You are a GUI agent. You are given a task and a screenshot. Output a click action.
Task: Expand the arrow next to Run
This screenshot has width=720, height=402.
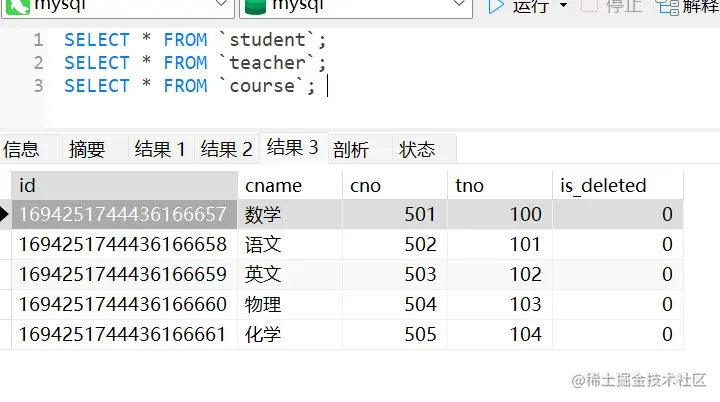point(563,6)
